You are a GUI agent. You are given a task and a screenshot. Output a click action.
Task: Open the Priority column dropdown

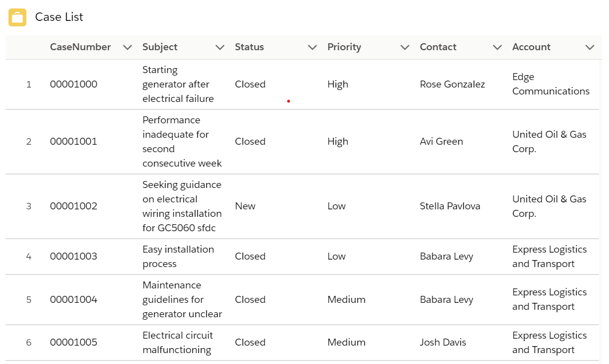tap(405, 47)
